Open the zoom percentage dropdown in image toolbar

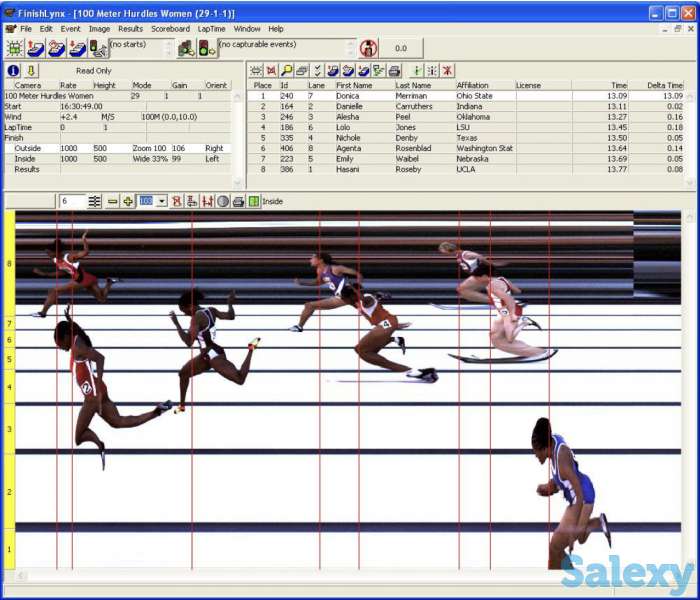click(162, 201)
